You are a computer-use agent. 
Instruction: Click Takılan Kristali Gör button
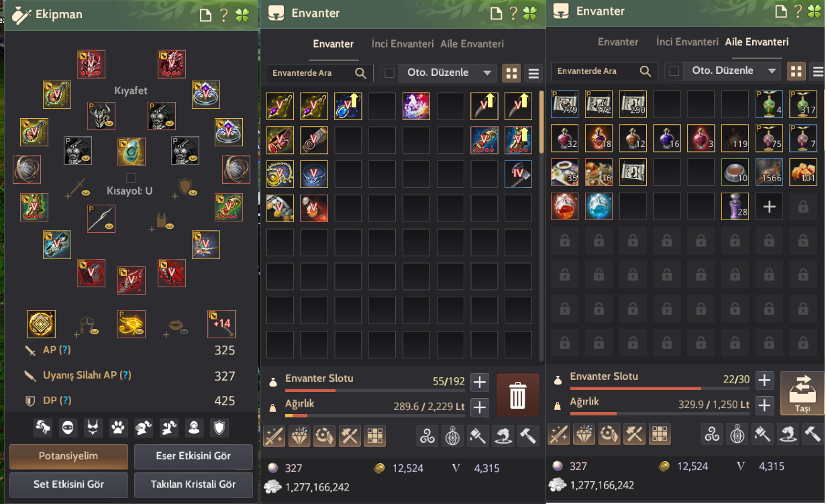click(193, 484)
